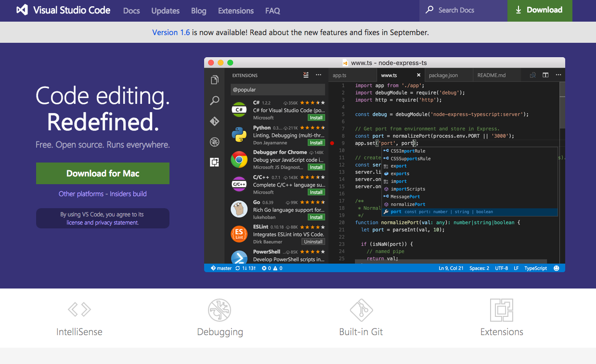The width and height of the screenshot is (596, 364).
Task: Open the editor more actions ellipsis
Action: pos(558,75)
